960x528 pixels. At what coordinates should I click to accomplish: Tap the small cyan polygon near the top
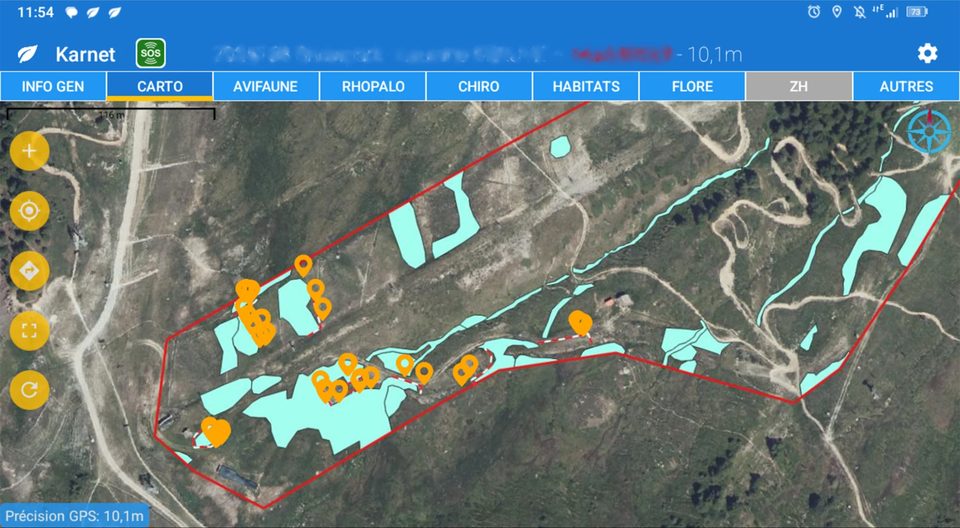click(x=560, y=146)
